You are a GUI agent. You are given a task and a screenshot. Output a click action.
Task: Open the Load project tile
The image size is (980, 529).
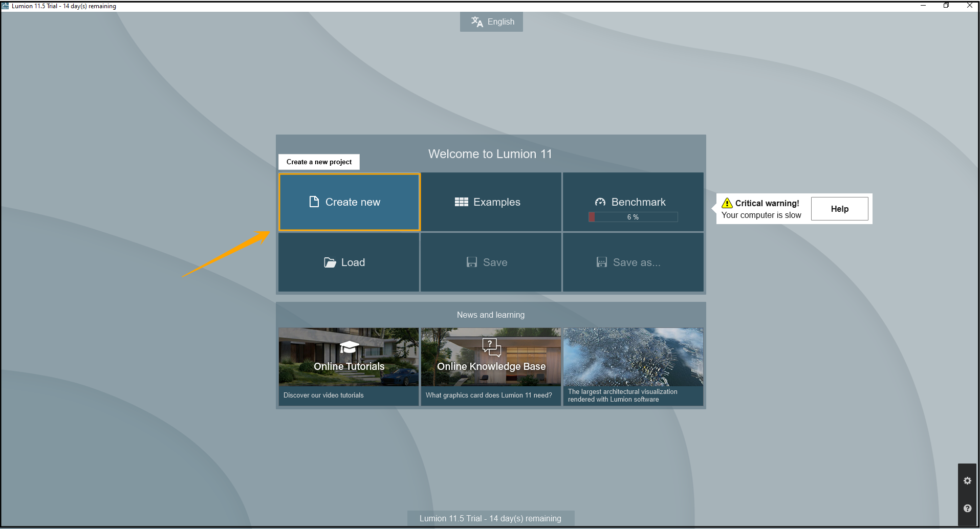349,262
